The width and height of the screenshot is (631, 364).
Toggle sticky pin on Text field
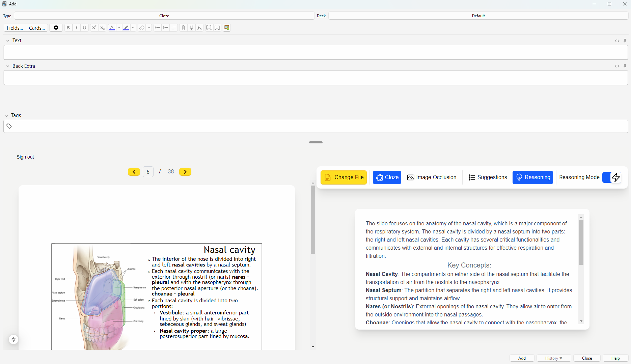625,40
